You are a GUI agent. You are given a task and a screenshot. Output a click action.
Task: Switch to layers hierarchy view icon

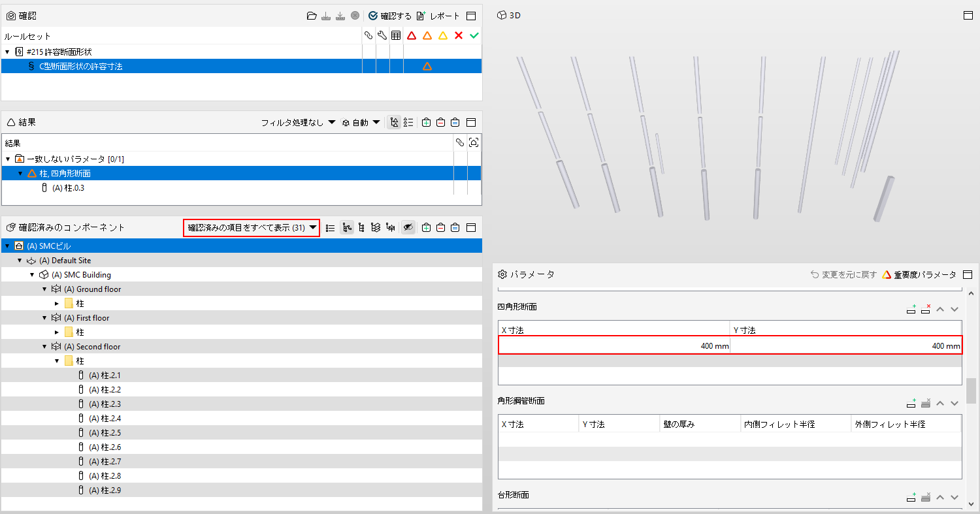click(376, 228)
